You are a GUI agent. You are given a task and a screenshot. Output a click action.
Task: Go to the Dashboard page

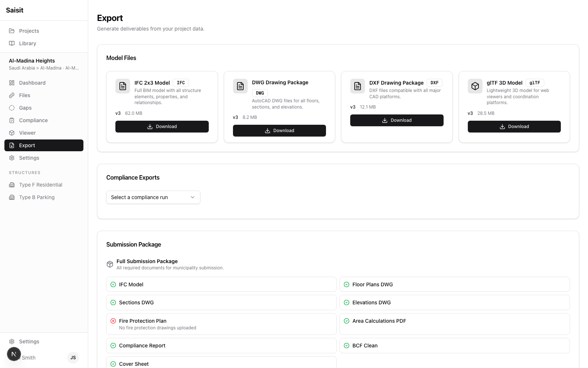(x=44, y=83)
